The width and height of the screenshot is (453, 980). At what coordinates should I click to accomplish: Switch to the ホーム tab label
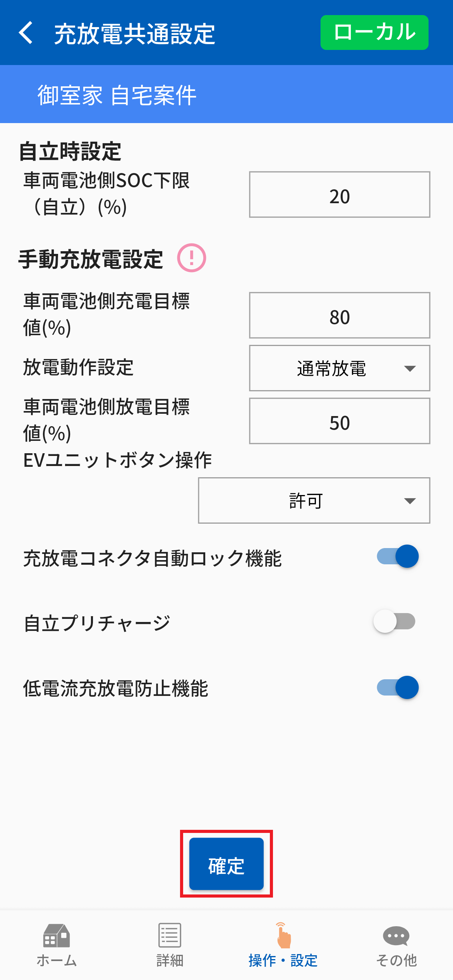(x=57, y=961)
